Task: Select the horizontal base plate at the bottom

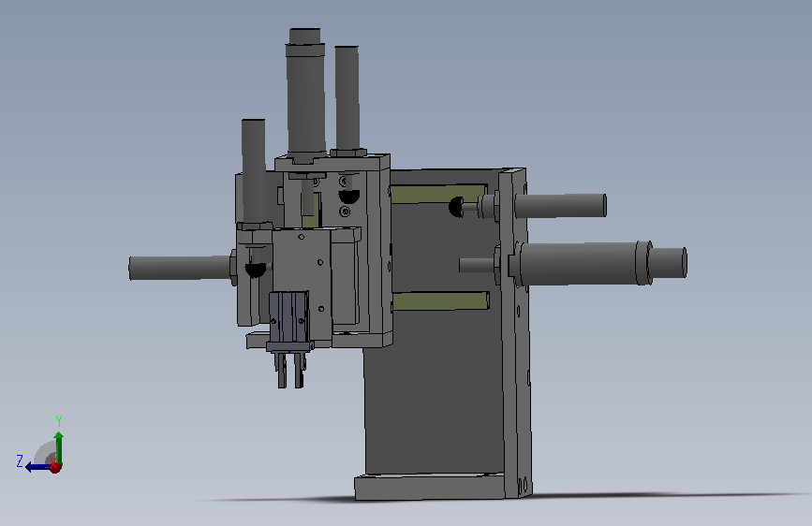Action: pos(429,487)
